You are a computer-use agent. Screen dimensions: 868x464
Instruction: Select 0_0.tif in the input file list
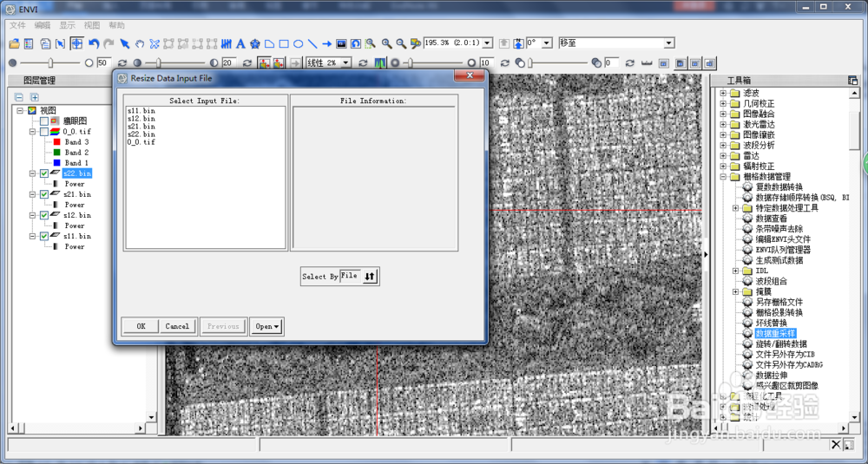[141, 142]
